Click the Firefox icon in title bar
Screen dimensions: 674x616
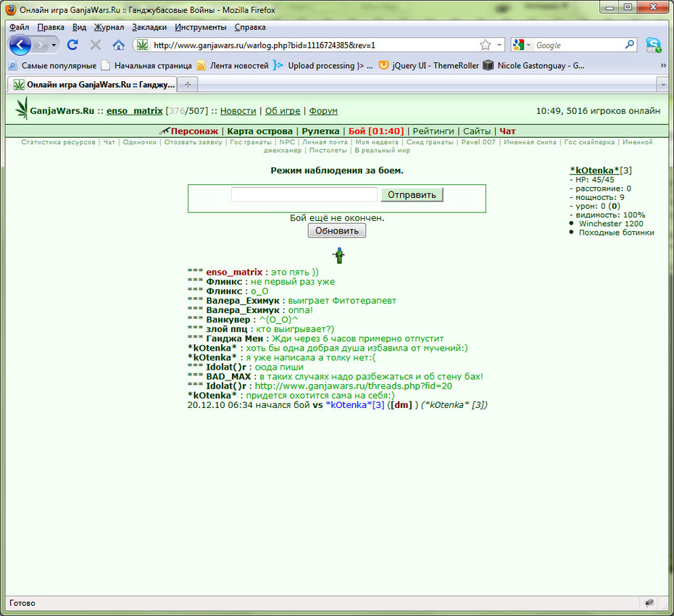[11, 9]
